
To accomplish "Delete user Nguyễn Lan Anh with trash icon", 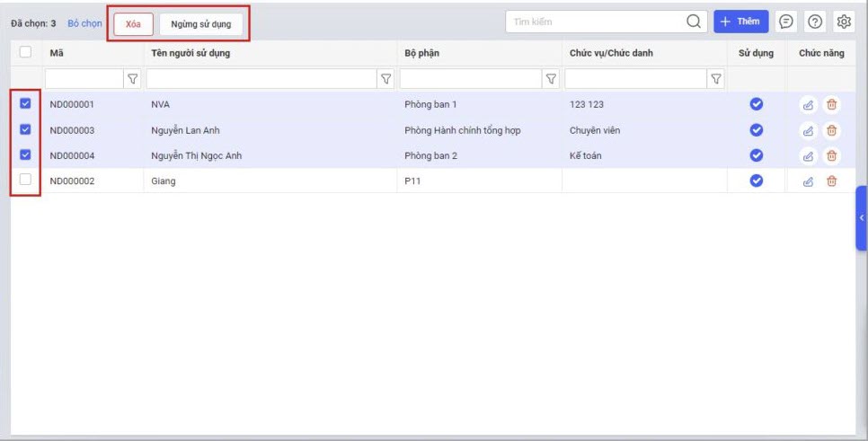I will (831, 130).
